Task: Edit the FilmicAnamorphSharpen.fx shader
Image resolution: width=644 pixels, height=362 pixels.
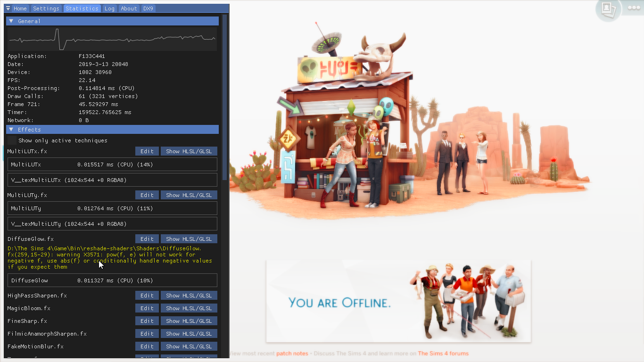Action: pyautogui.click(x=147, y=334)
